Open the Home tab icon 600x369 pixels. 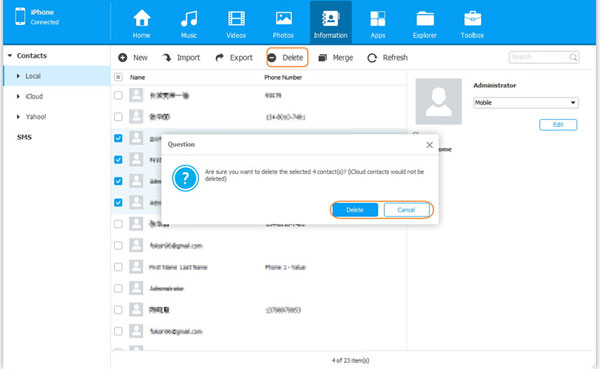coord(142,18)
